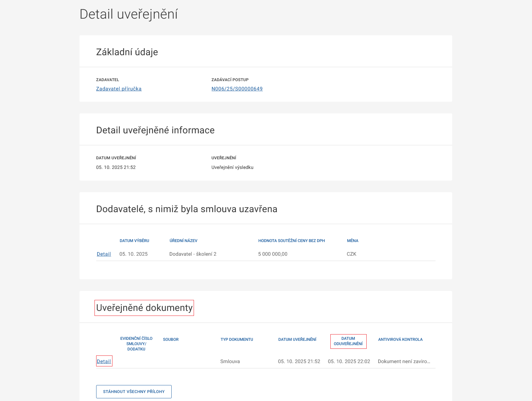
Task: Click the 5 000 000,00 price value
Action: click(272, 254)
